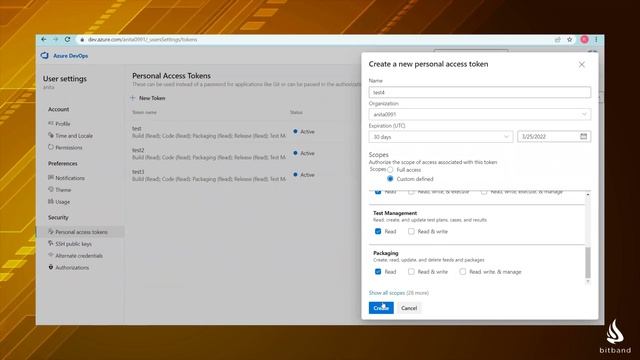Click Profile icon in Account section
The height and width of the screenshot is (360, 640).
click(x=51, y=123)
